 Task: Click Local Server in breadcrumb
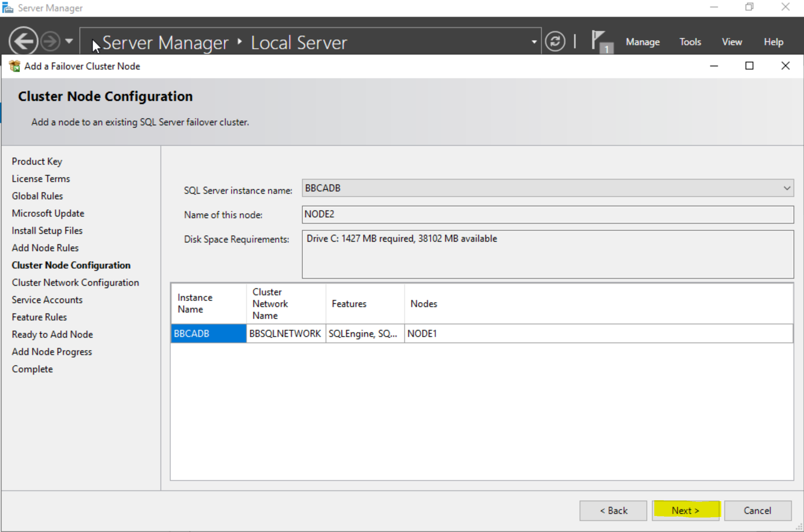coord(299,43)
